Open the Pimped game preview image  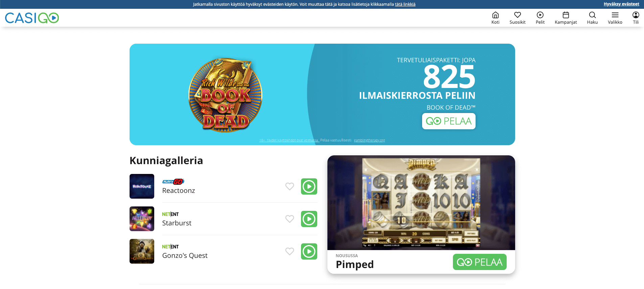[x=421, y=203]
